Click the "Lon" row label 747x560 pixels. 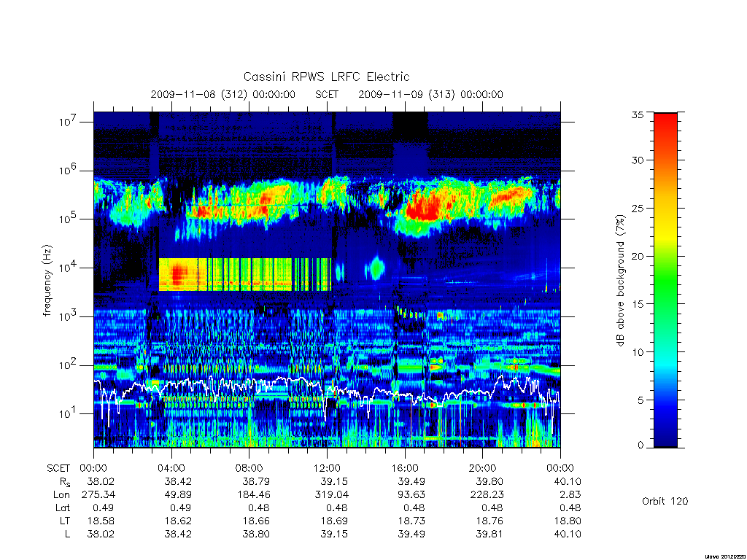point(61,495)
